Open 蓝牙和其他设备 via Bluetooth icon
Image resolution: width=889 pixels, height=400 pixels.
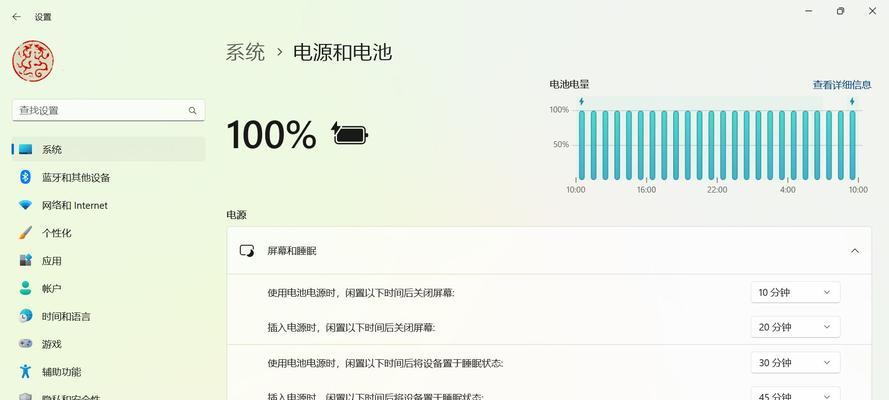pos(26,177)
